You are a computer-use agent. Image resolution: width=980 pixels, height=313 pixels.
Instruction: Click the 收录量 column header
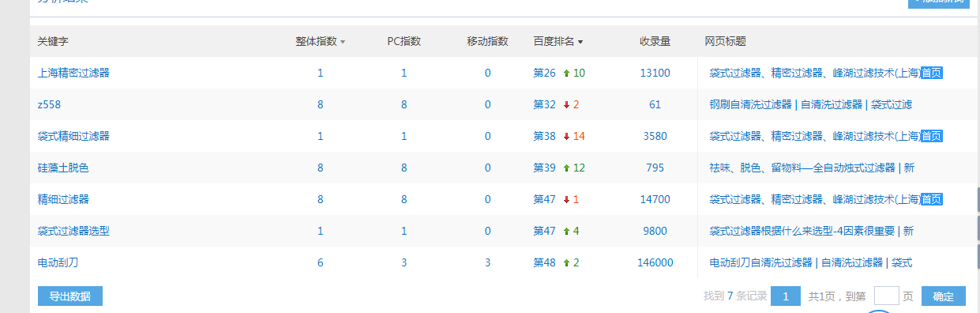point(655,41)
